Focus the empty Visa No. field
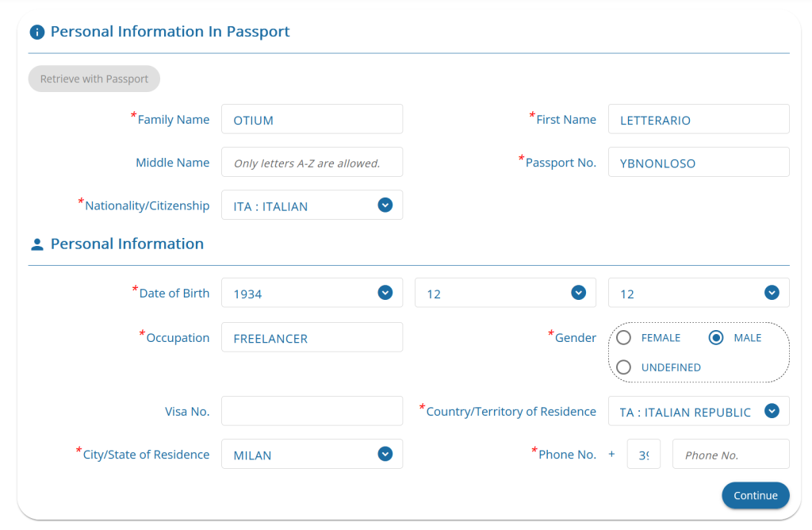The image size is (812, 530). 312,411
